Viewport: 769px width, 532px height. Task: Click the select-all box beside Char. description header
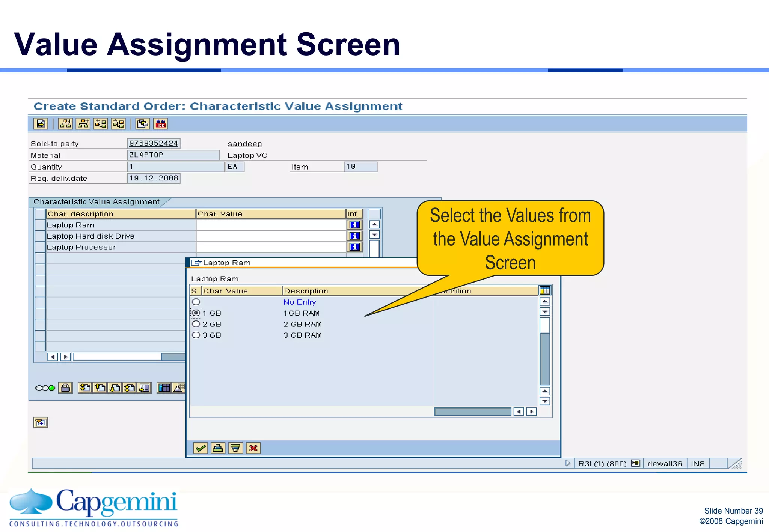[40, 214]
